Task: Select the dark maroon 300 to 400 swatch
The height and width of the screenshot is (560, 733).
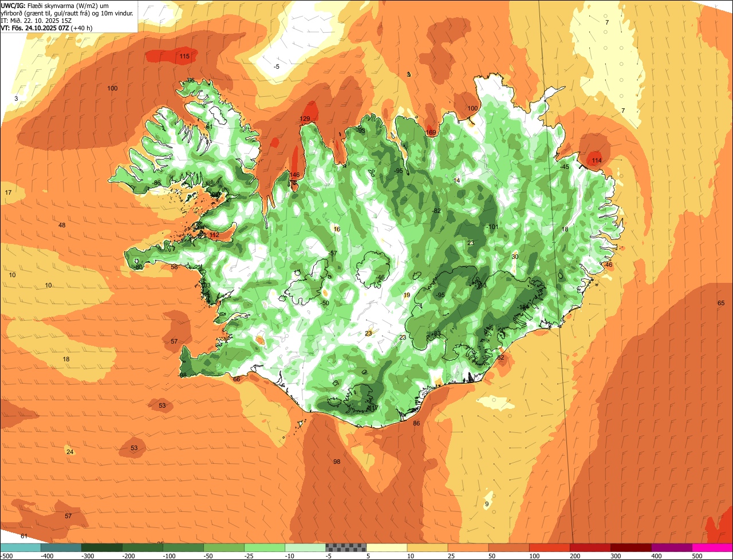Action: (630, 547)
